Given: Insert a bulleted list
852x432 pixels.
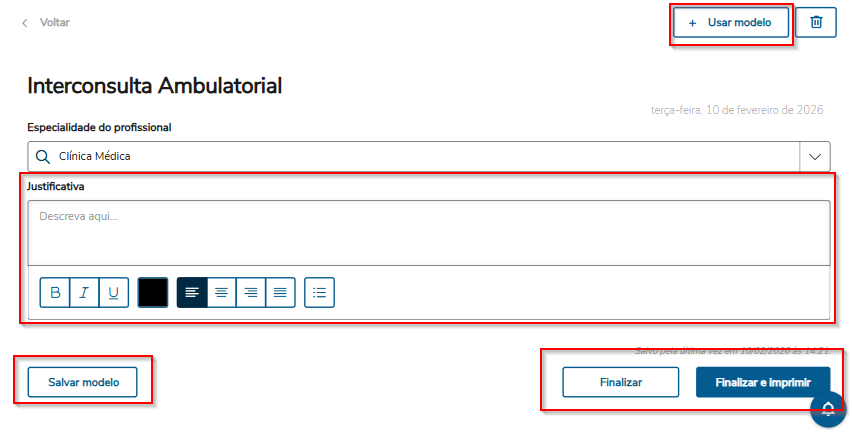Looking at the screenshot, I should [319, 292].
